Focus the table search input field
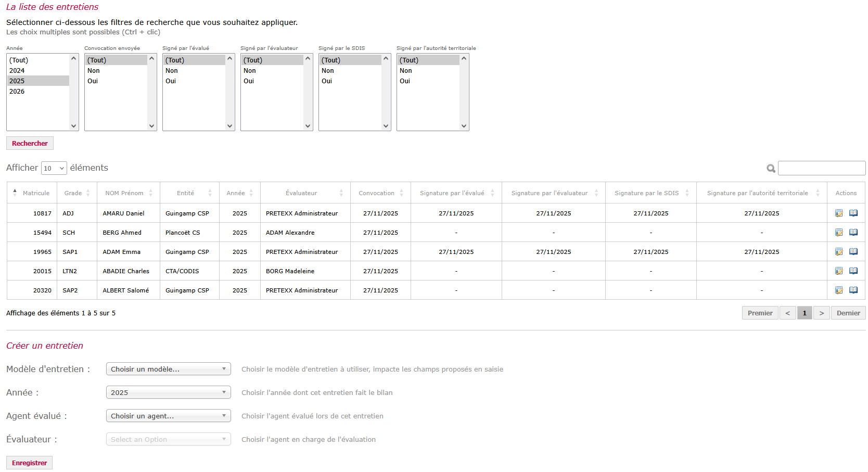Image resolution: width=868 pixels, height=472 pixels. tap(821, 168)
